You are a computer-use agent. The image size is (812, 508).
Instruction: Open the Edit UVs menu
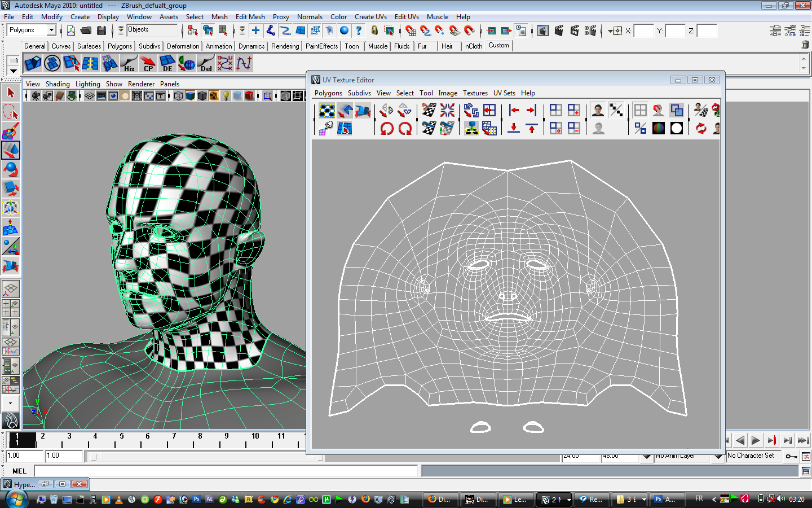pos(407,17)
